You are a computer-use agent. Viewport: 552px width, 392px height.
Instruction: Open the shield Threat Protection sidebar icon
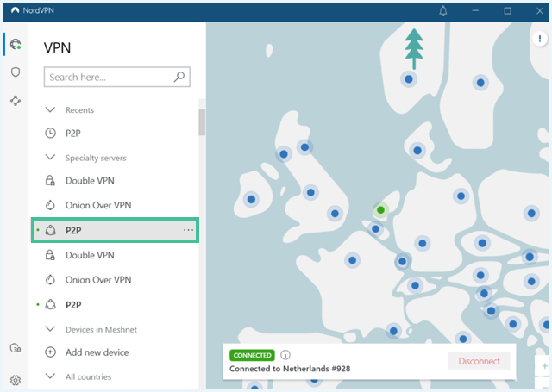[16, 72]
